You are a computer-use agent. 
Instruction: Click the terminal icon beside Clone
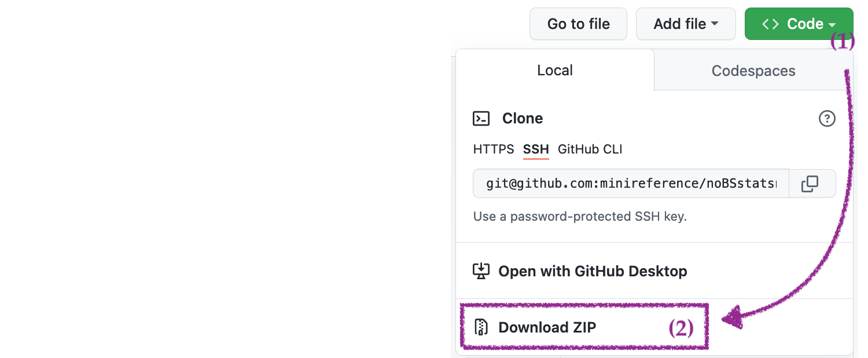pyautogui.click(x=481, y=119)
